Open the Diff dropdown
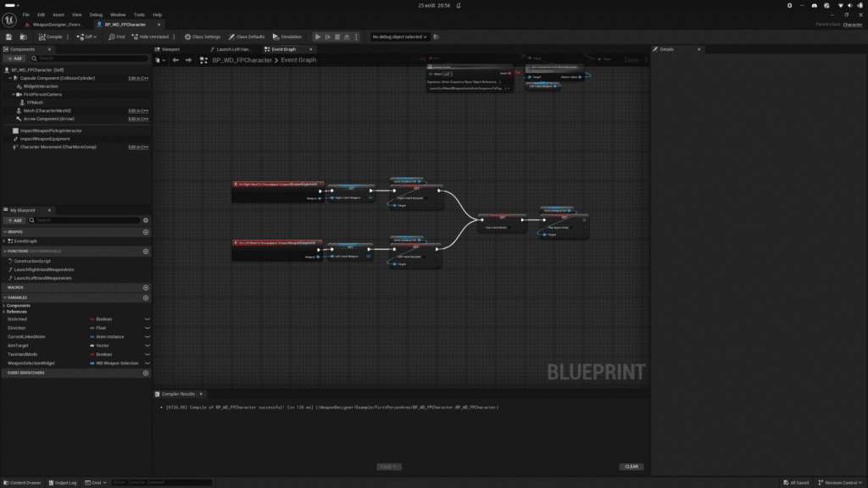This screenshot has width=868, height=488. coord(87,37)
